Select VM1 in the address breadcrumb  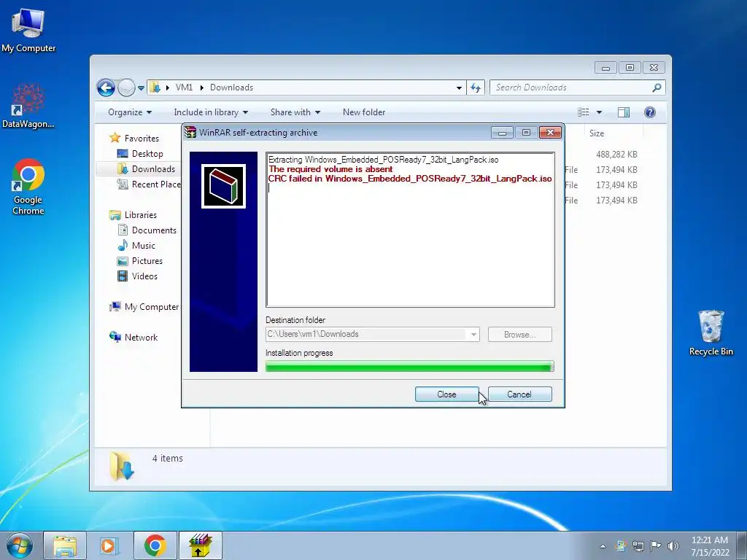(184, 87)
